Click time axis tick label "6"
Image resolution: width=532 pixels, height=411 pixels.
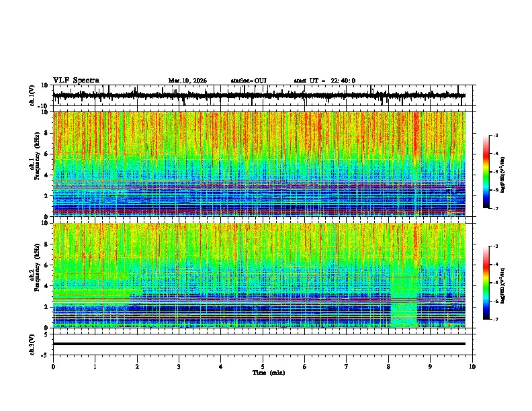[x=305, y=367]
